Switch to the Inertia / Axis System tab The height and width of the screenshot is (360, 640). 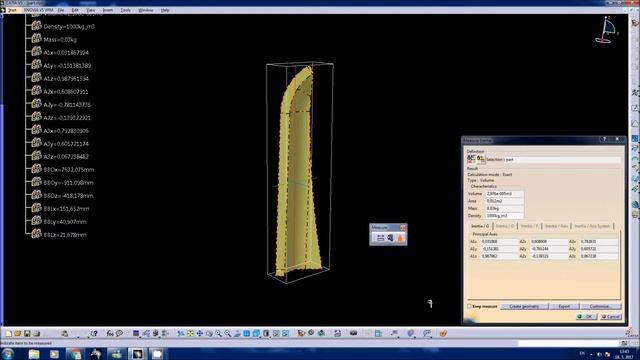[592, 226]
